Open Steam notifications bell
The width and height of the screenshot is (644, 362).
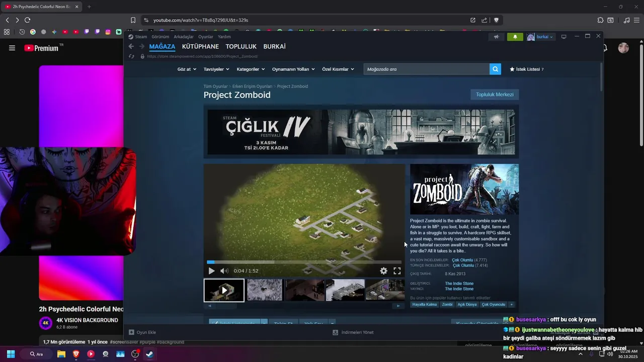(515, 37)
